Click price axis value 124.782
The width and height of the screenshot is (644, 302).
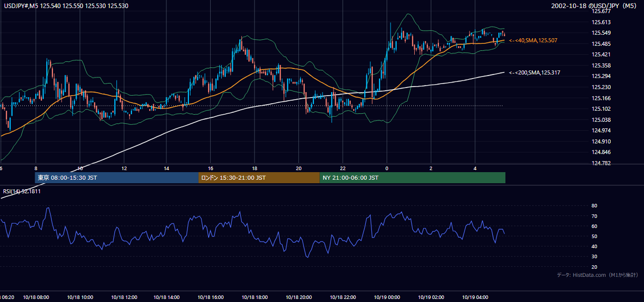pos(601,163)
